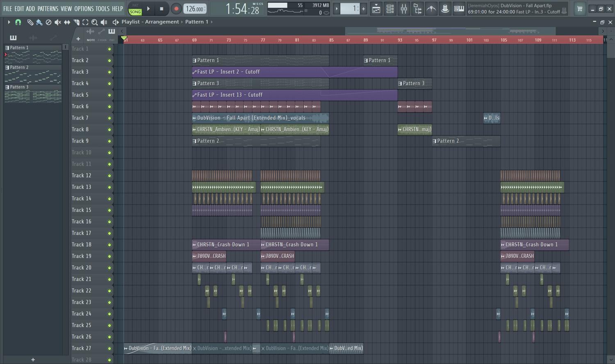
Task: Click bar 93 on the timeline ruler
Action: pos(400,40)
